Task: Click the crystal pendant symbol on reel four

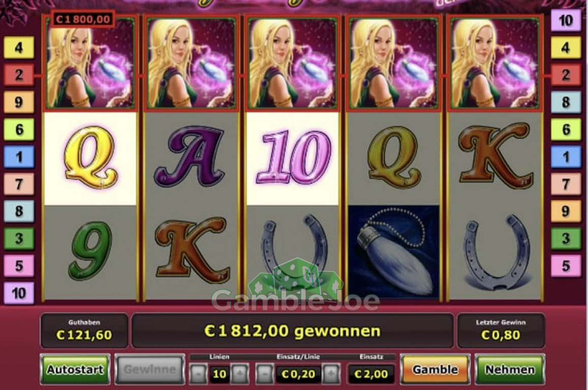Action: click(394, 252)
